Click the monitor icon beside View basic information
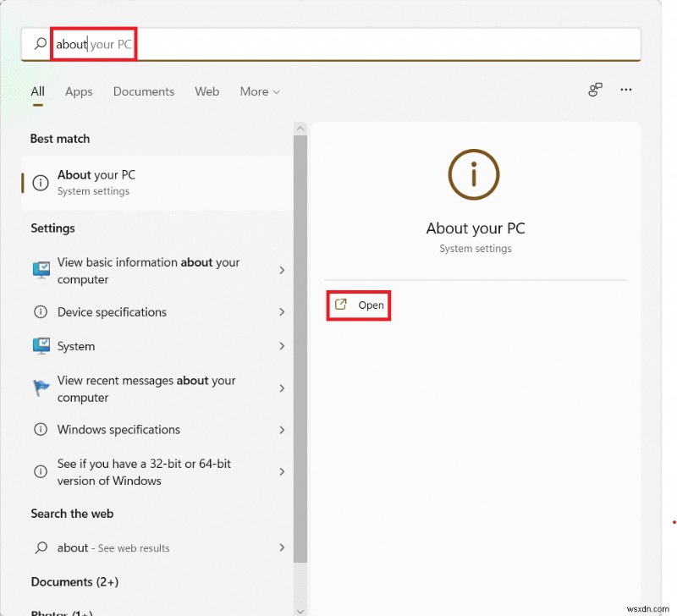Viewport: 677px width, 616px height. tap(41, 271)
